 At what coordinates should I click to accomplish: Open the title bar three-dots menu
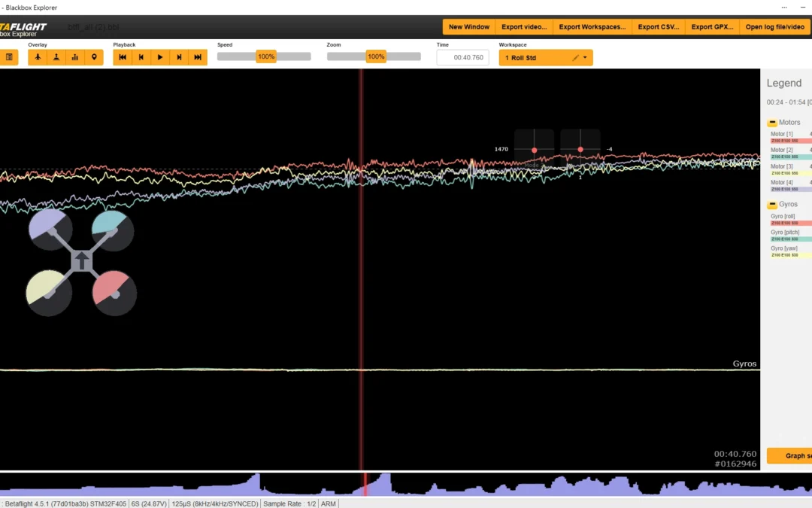coord(784,8)
